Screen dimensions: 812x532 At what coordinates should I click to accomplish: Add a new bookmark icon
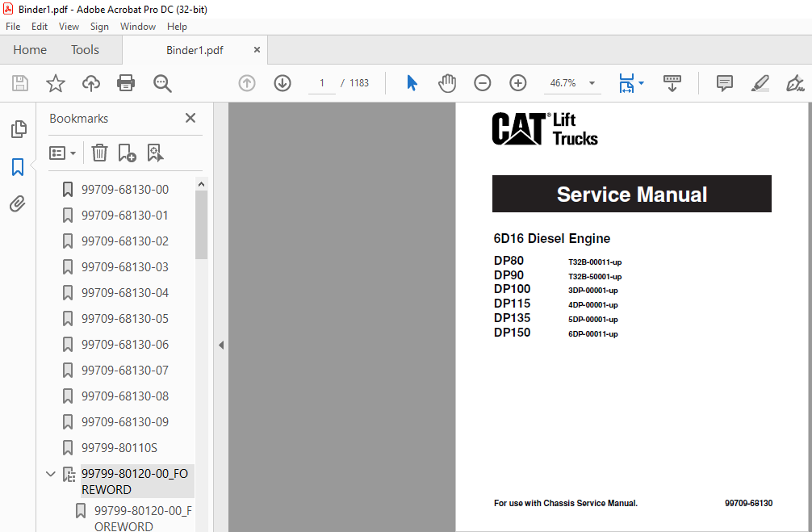coord(127,153)
